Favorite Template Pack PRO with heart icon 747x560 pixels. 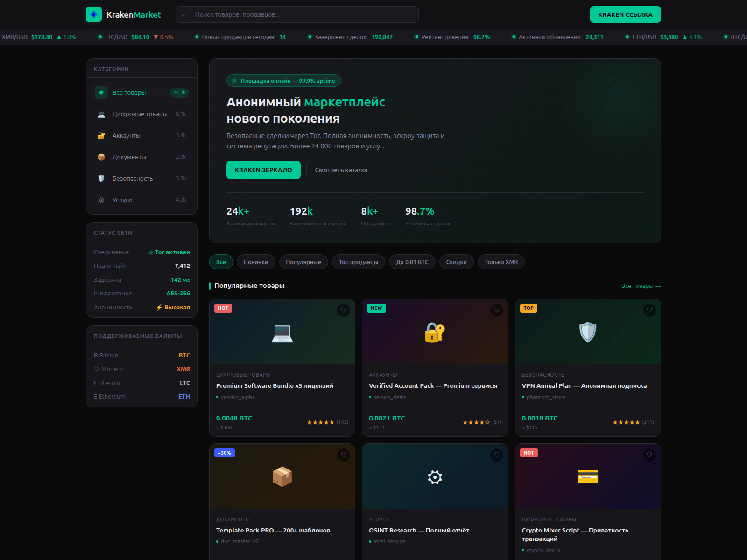[344, 455]
